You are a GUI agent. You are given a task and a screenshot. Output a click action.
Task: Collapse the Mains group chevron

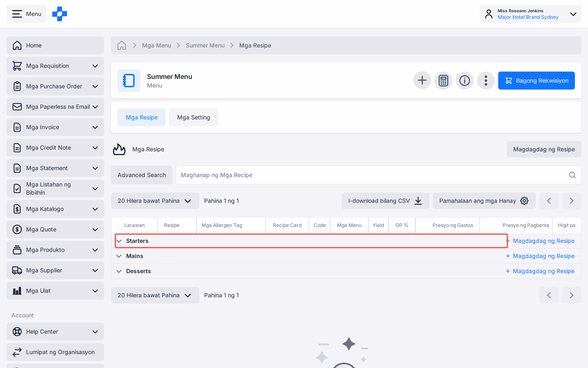(x=119, y=256)
